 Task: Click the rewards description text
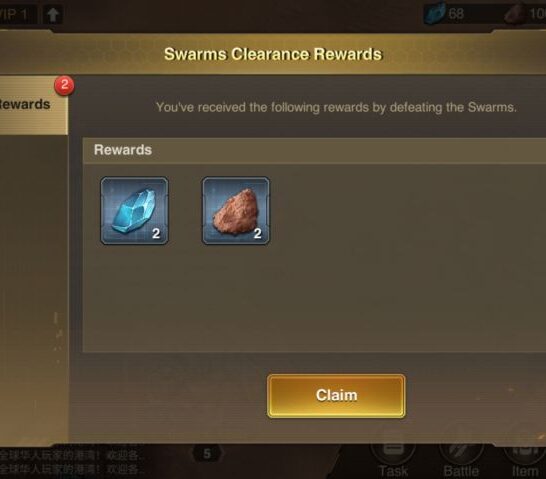pyautogui.click(x=336, y=107)
